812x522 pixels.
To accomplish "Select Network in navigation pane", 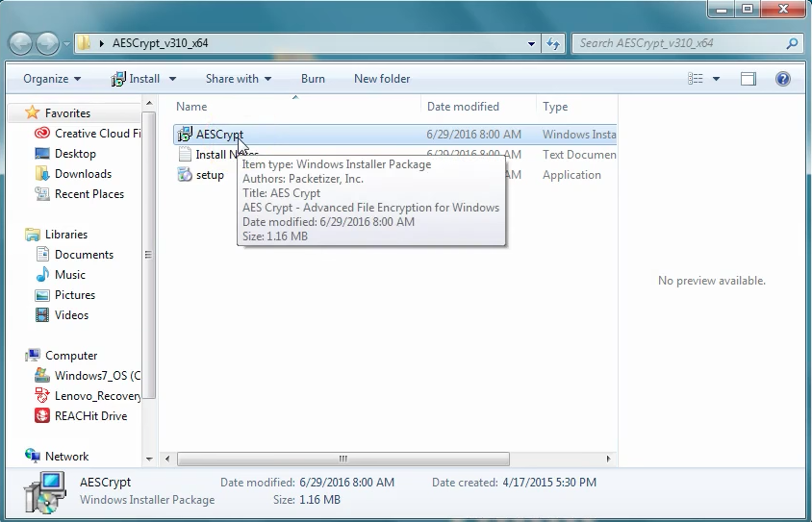I will pyautogui.click(x=66, y=457).
